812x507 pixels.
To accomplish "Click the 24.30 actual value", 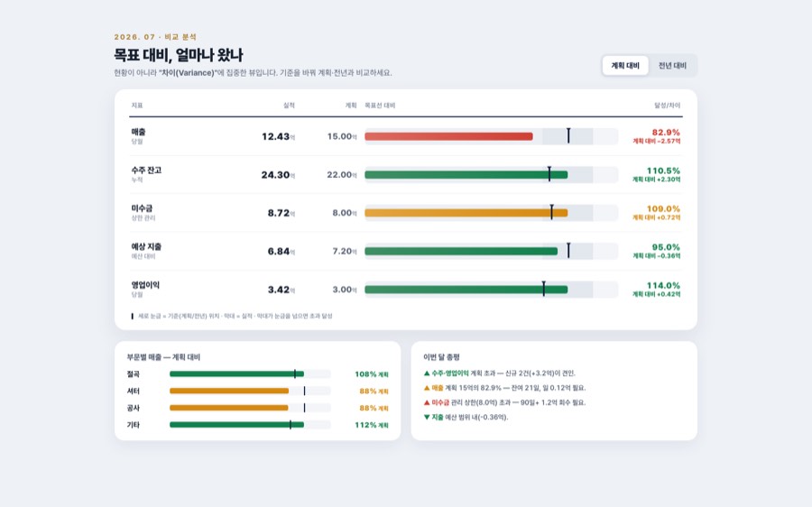I will [x=278, y=175].
